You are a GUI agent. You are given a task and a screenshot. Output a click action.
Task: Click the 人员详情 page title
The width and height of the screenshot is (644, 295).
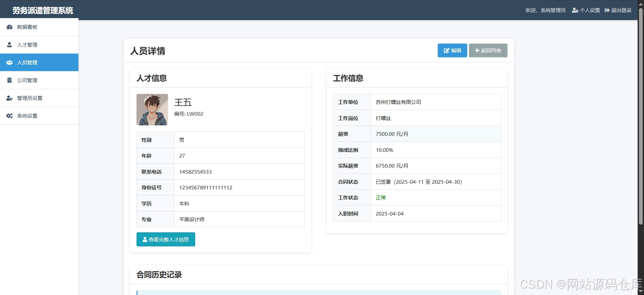148,51
